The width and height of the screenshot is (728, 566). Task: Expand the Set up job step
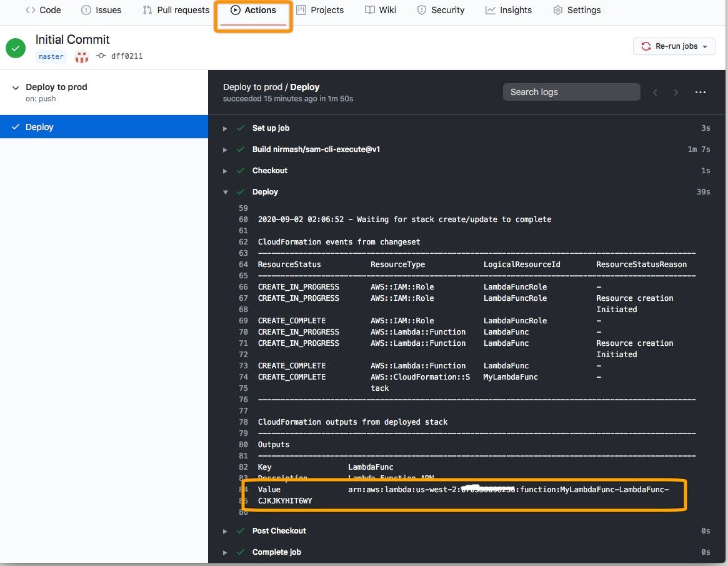pyautogui.click(x=225, y=128)
